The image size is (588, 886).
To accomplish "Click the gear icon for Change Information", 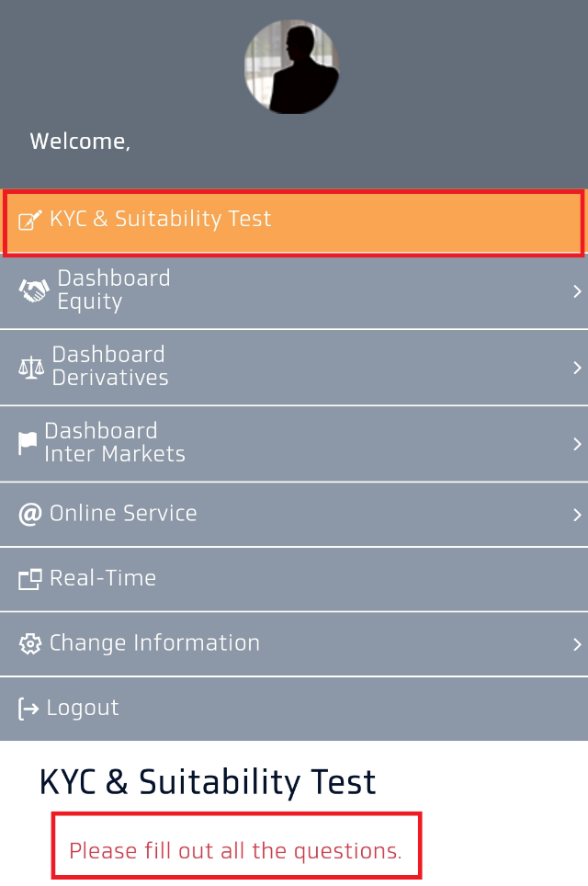I will pyautogui.click(x=30, y=644).
